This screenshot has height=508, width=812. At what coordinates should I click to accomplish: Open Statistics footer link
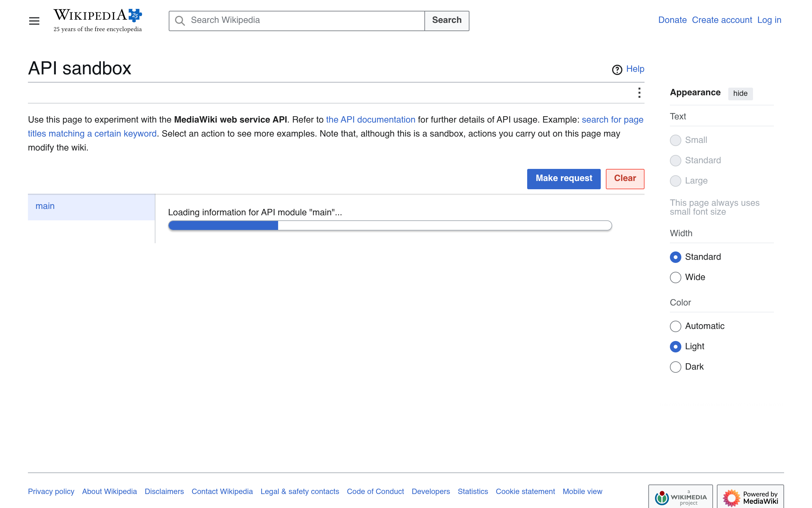pos(473,491)
